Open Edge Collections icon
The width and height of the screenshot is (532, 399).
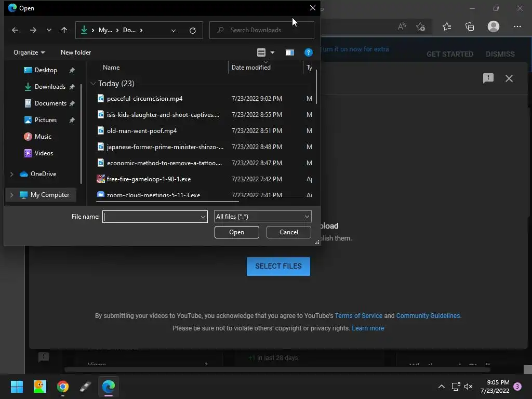click(x=470, y=26)
